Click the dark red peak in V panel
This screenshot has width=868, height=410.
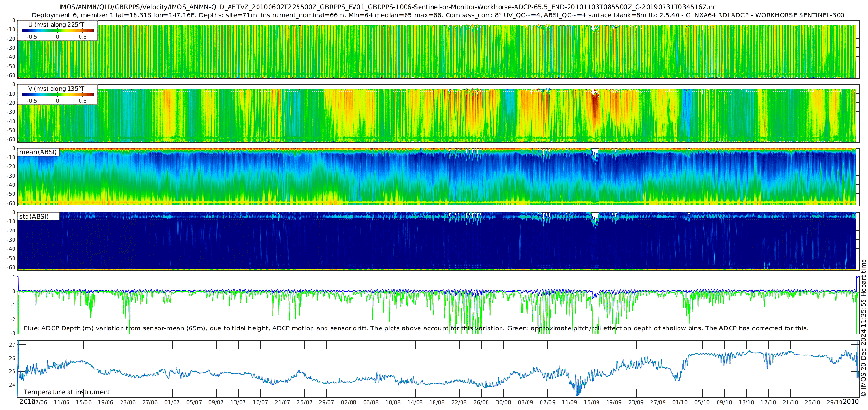pos(595,105)
